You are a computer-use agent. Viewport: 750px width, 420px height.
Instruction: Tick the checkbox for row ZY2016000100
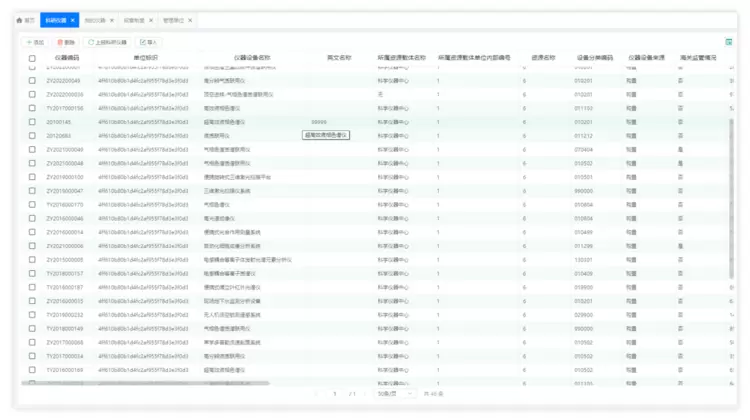click(32, 177)
